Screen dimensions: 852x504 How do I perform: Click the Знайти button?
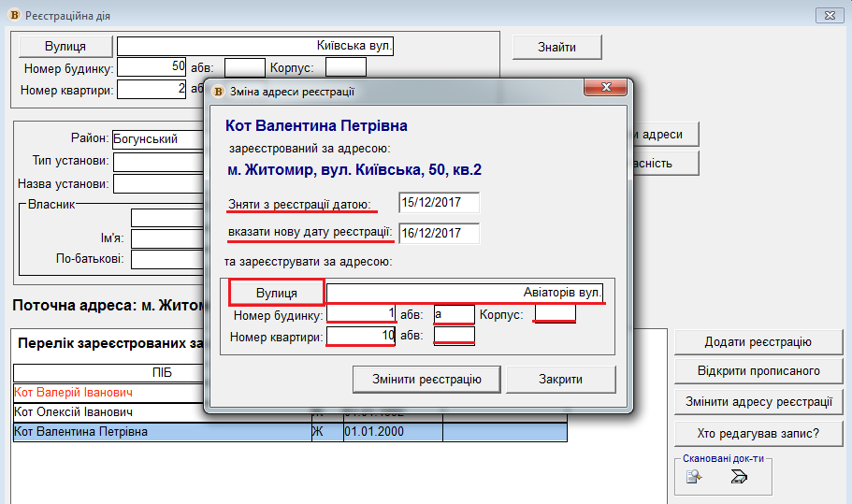556,47
